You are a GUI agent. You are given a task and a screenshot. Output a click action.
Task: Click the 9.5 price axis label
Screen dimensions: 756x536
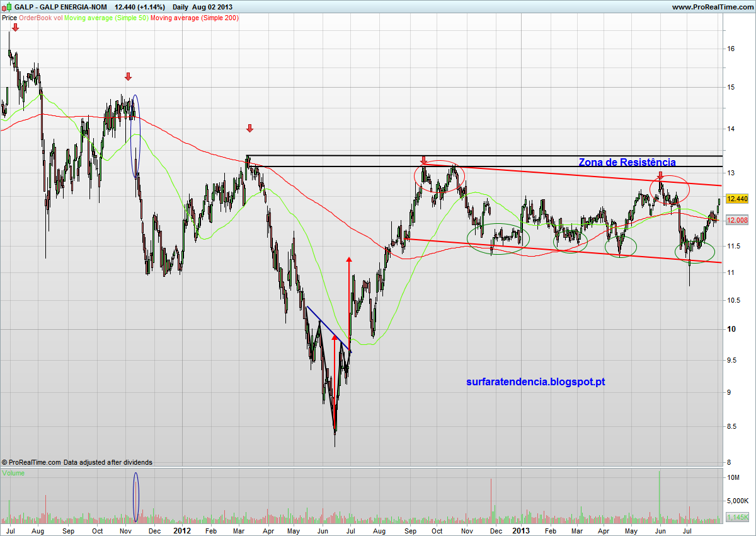click(732, 361)
